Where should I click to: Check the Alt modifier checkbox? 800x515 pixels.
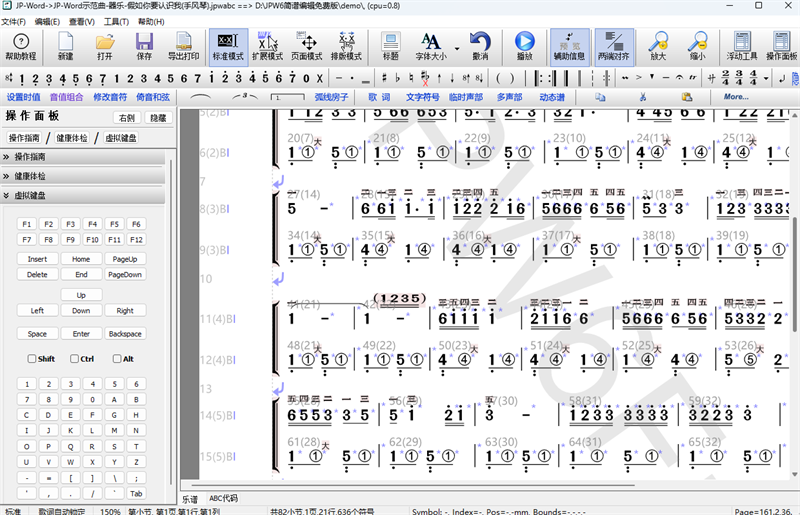[117, 359]
